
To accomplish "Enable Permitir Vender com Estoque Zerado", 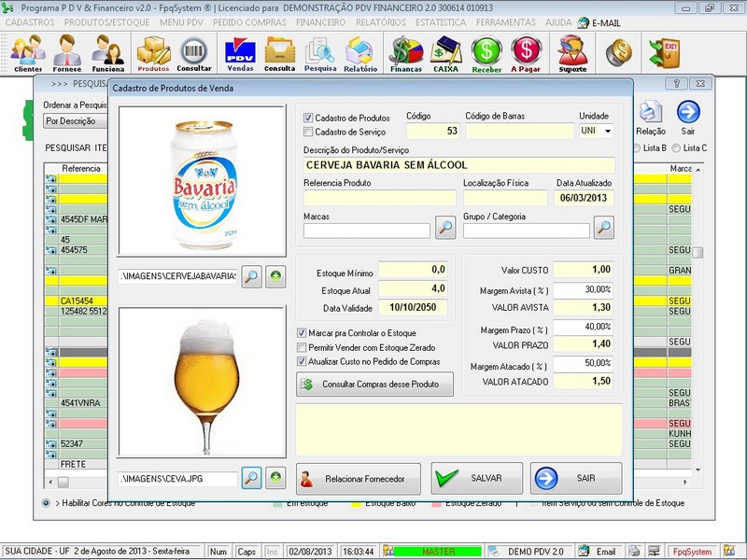I will point(302,347).
